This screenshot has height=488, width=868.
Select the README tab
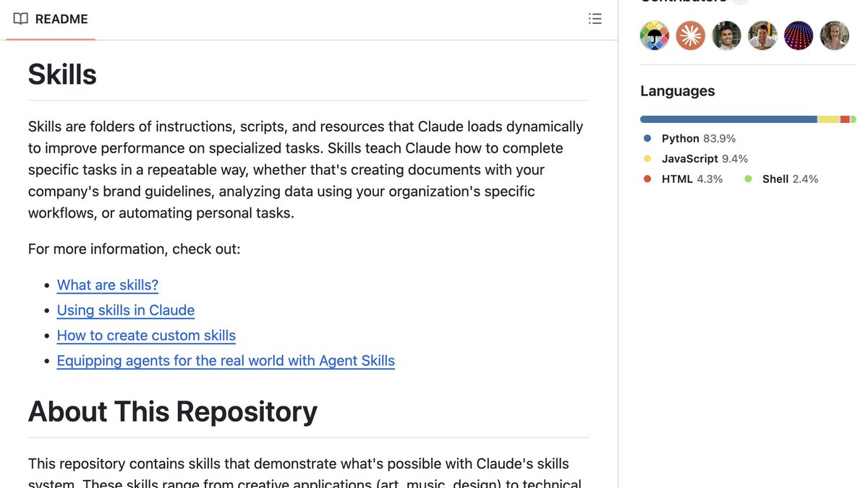[x=51, y=20]
